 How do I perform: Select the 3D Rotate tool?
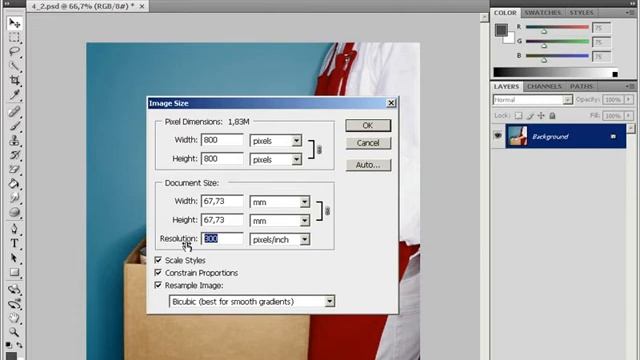click(x=14, y=290)
